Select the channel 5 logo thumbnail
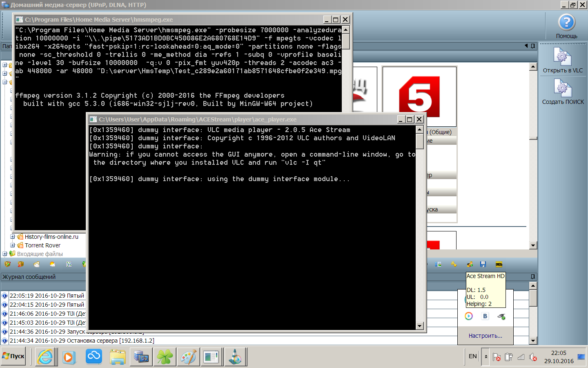This screenshot has width=588, height=368. point(419,97)
